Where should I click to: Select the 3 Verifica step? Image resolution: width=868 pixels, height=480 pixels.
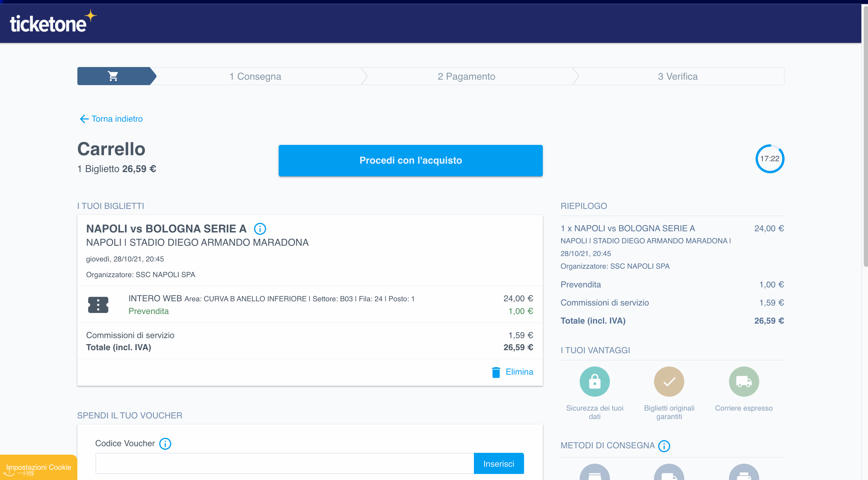677,76
